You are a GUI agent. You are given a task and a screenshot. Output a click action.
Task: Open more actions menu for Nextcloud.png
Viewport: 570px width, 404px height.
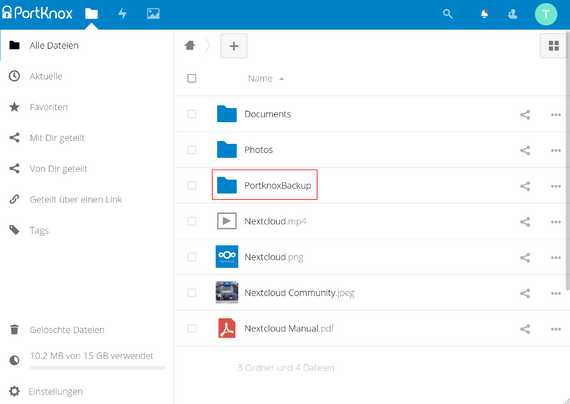pyautogui.click(x=555, y=258)
